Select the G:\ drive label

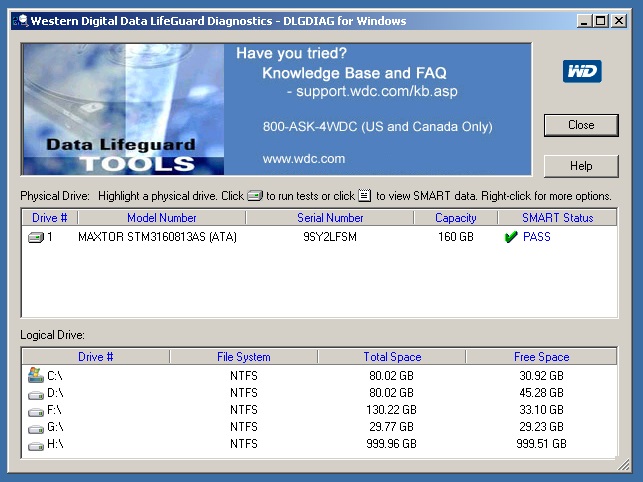point(55,427)
